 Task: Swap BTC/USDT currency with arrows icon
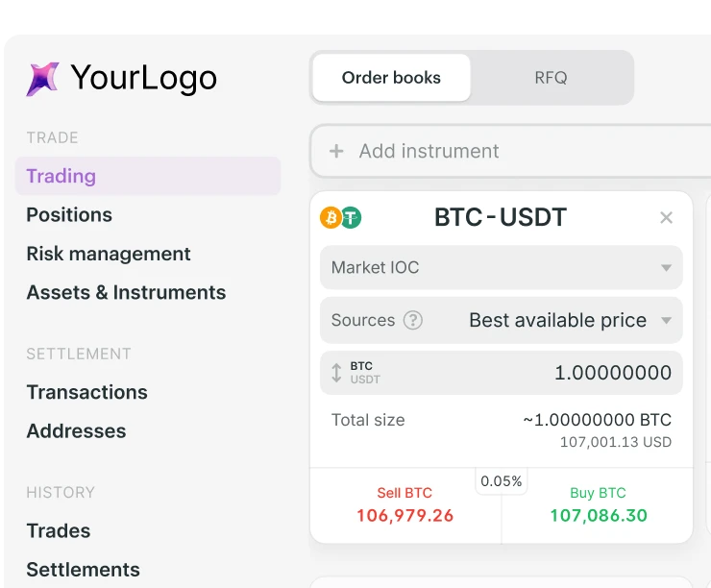coord(336,373)
